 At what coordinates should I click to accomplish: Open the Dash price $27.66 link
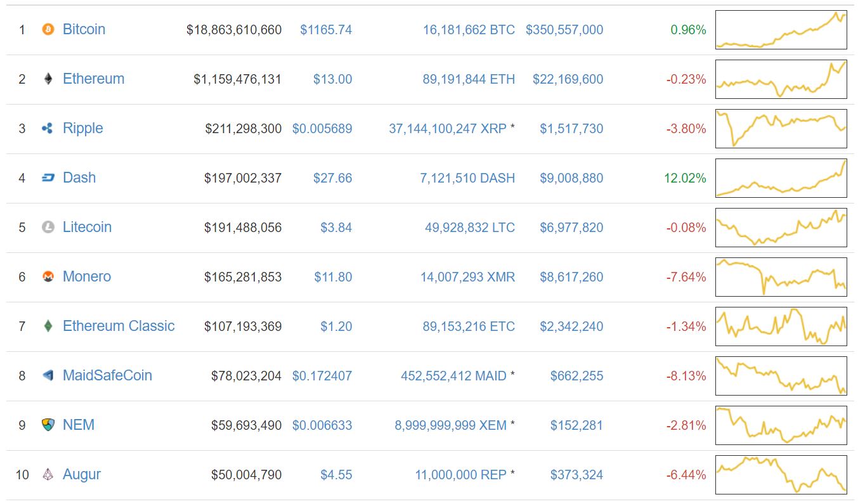click(x=333, y=178)
